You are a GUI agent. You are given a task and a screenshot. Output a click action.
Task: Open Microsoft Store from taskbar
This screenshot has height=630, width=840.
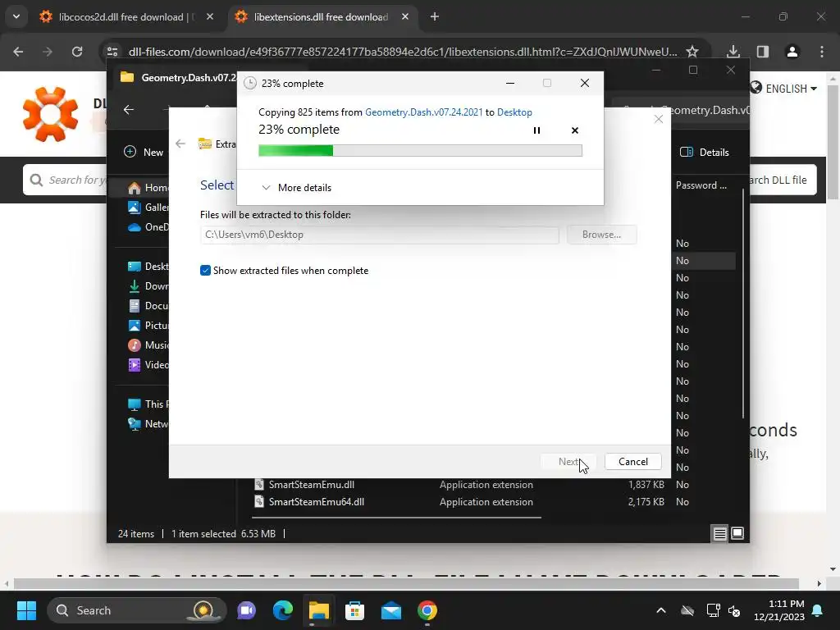click(354, 610)
